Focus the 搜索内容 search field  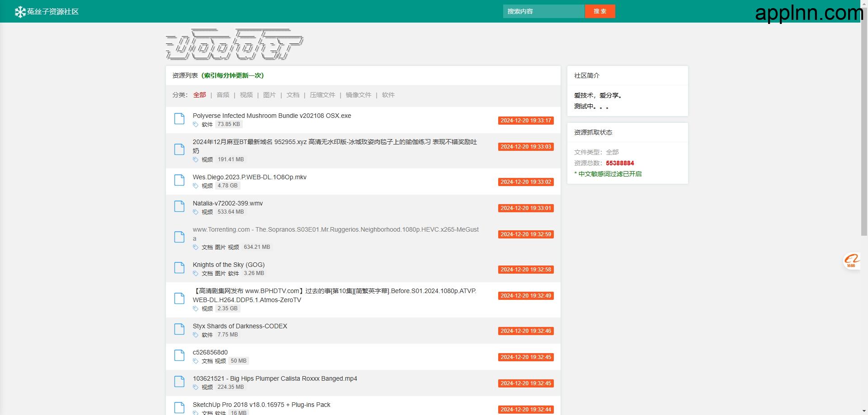pos(543,11)
